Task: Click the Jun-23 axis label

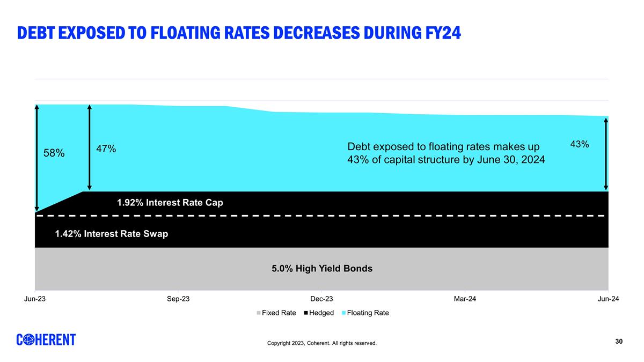Action: coord(35,299)
